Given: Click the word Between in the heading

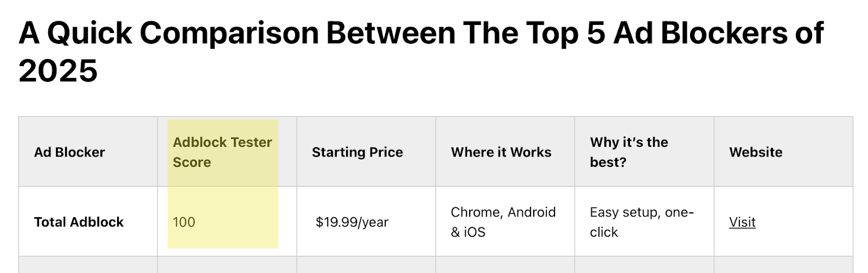Looking at the screenshot, I should tap(390, 33).
